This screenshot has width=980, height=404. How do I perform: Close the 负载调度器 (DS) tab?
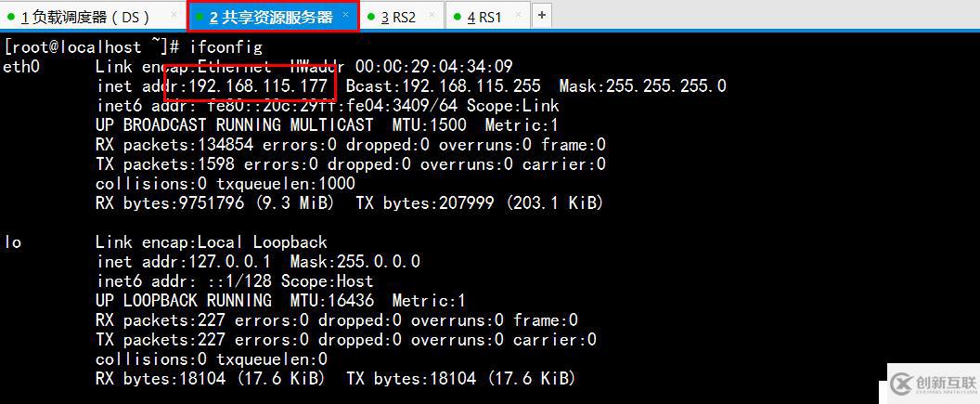172,16
